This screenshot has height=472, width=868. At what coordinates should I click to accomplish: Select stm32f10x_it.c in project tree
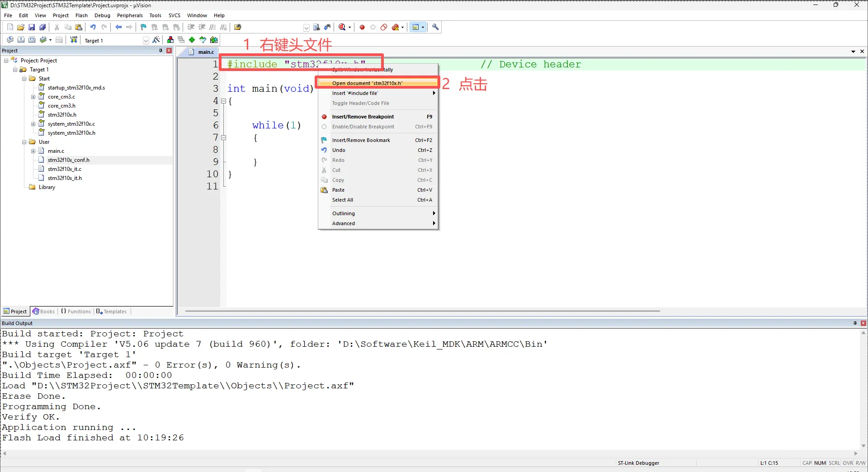(65, 169)
